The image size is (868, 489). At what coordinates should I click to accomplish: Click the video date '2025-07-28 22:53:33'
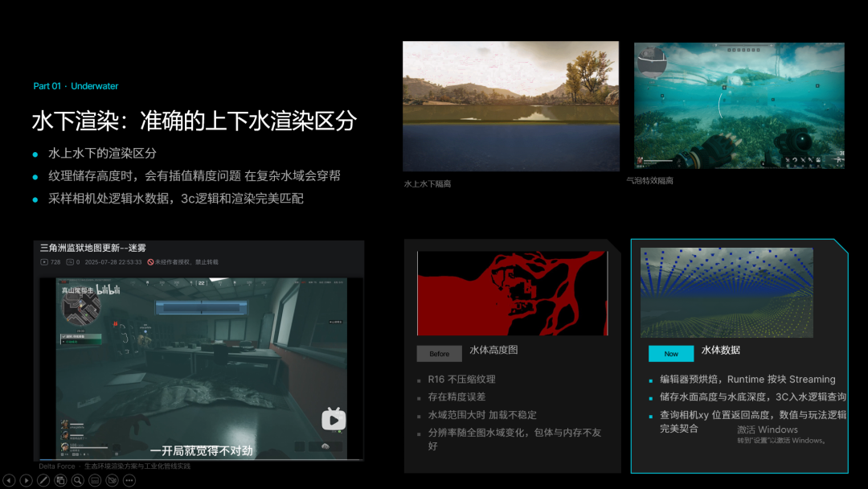113,262
